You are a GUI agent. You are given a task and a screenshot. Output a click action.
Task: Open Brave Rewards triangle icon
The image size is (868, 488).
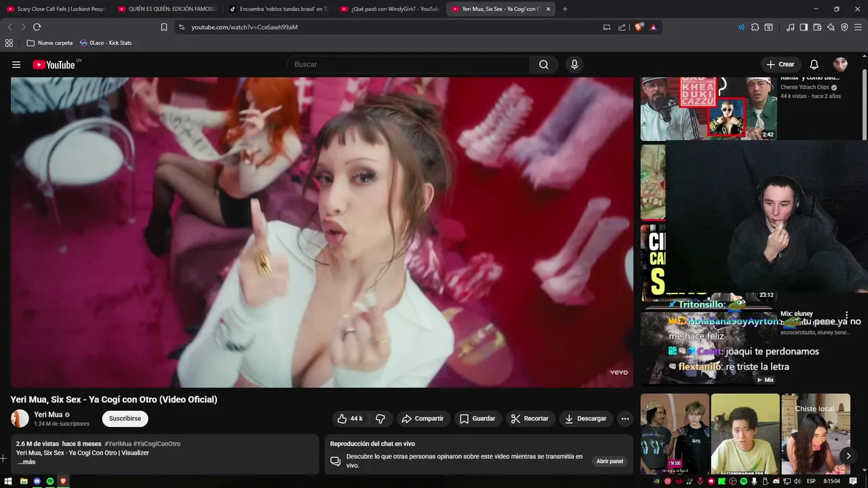click(x=653, y=27)
